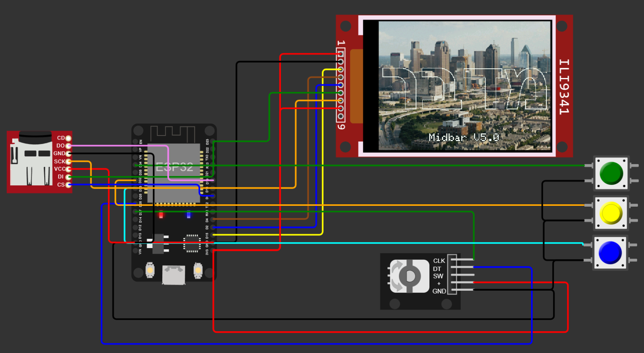Viewport: 644px width, 353px height.
Task: Click the red LED on the ESP32 board
Action: [x=161, y=215]
